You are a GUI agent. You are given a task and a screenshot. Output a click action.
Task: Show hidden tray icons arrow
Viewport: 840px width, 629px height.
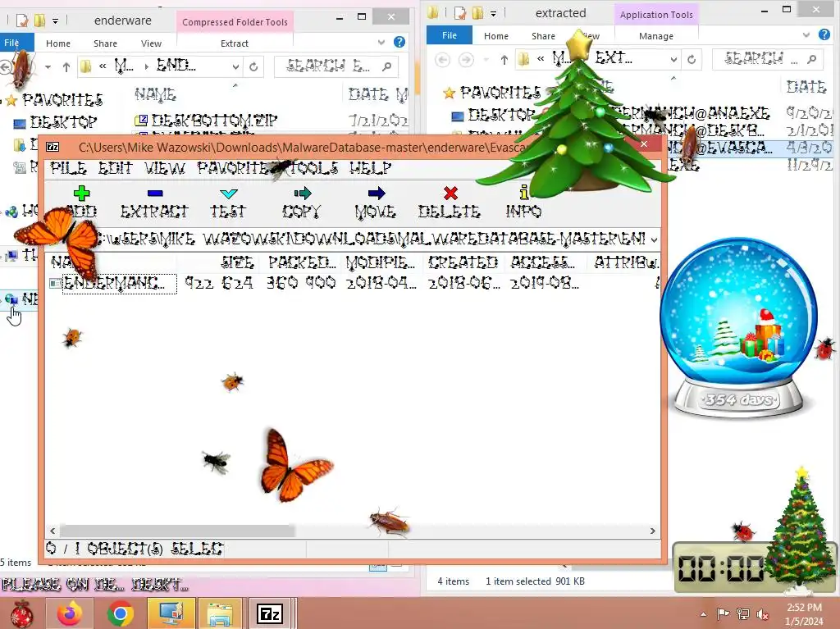[703, 614]
